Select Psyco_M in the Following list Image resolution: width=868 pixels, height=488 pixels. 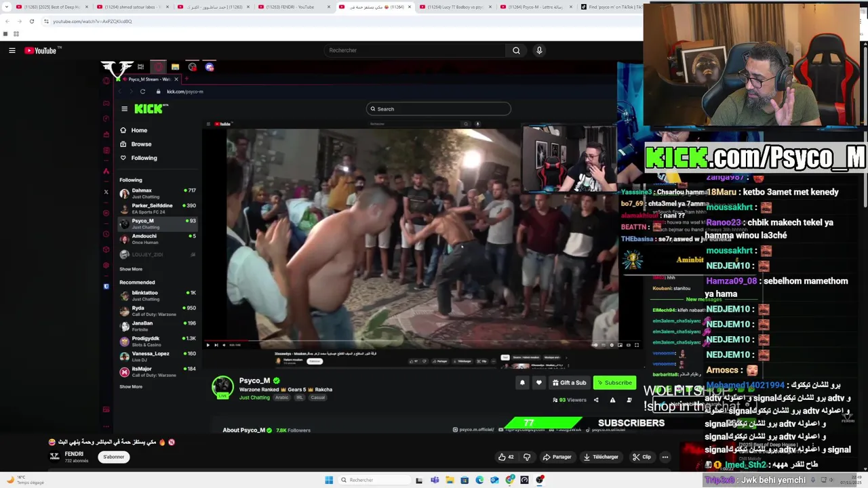click(158, 224)
